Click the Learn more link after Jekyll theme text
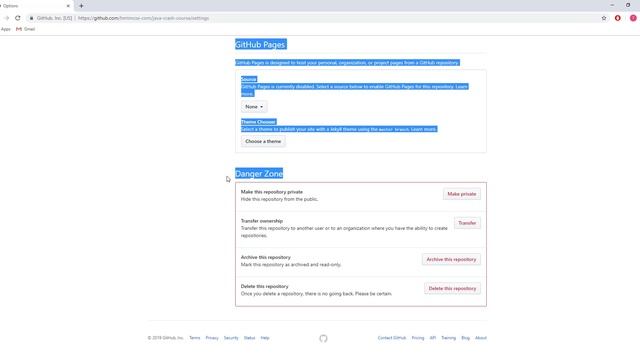640x360 pixels. coord(424,129)
